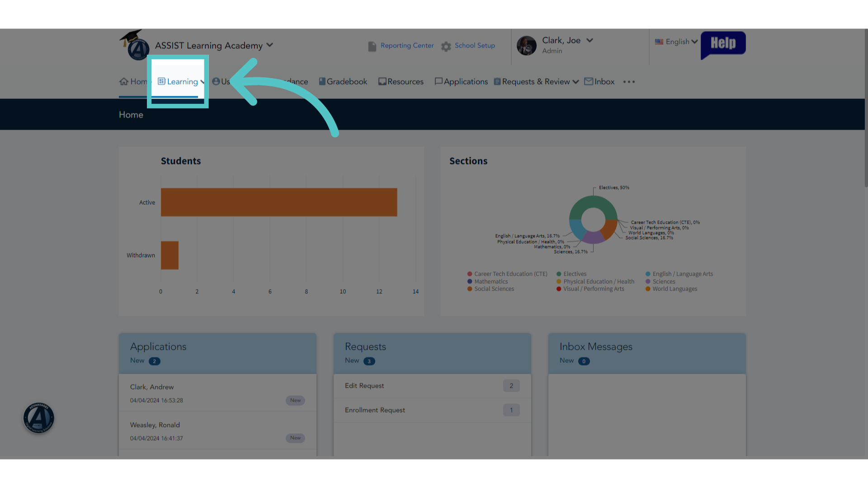
Task: Toggle World Languages legend entry
Action: point(671,289)
